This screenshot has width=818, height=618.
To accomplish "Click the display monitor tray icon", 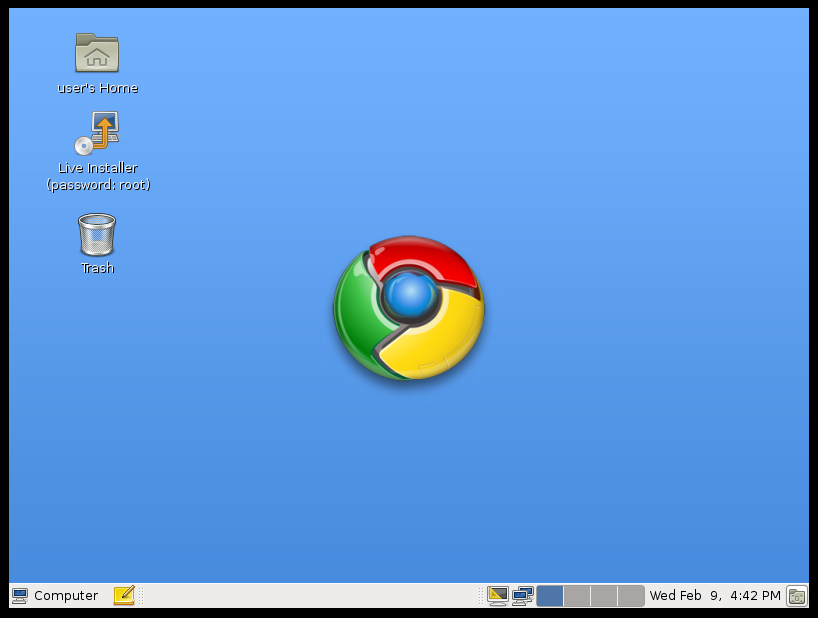I will (497, 596).
